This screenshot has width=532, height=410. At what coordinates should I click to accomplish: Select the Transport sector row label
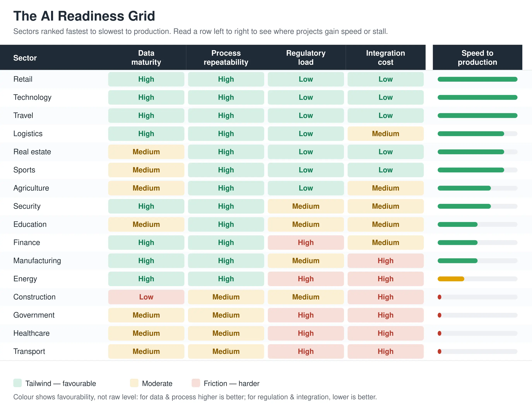coord(29,352)
